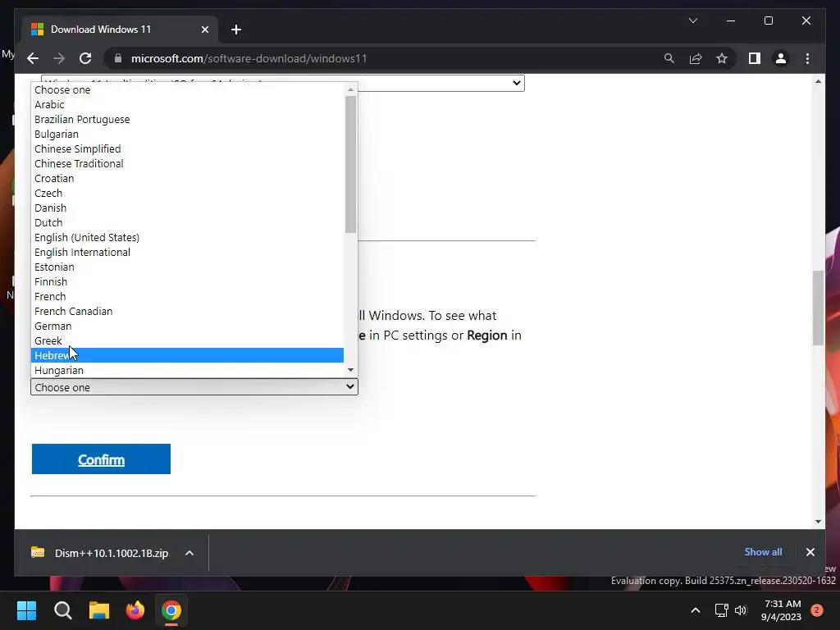This screenshot has height=630, width=840.
Task: Select French language option
Action: (187, 296)
